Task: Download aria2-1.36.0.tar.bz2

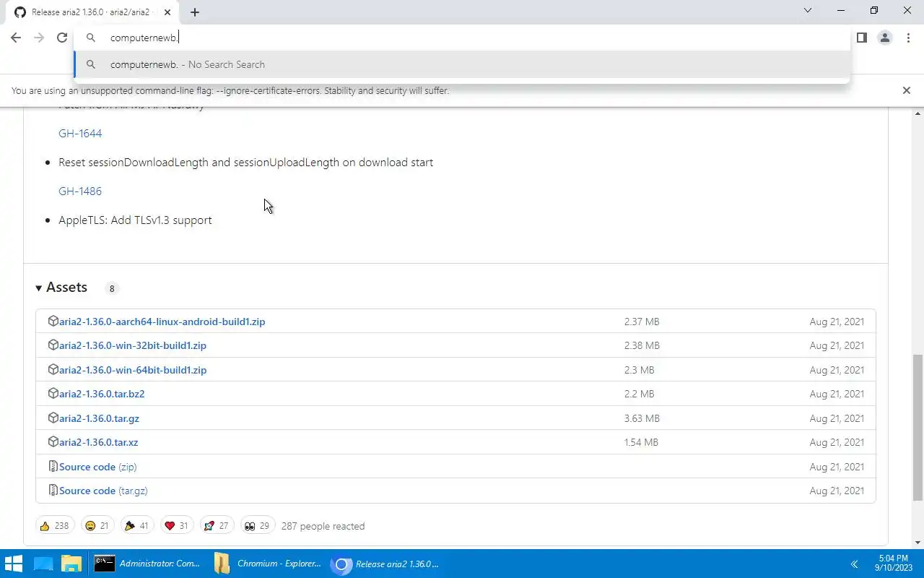Action: 102,394
